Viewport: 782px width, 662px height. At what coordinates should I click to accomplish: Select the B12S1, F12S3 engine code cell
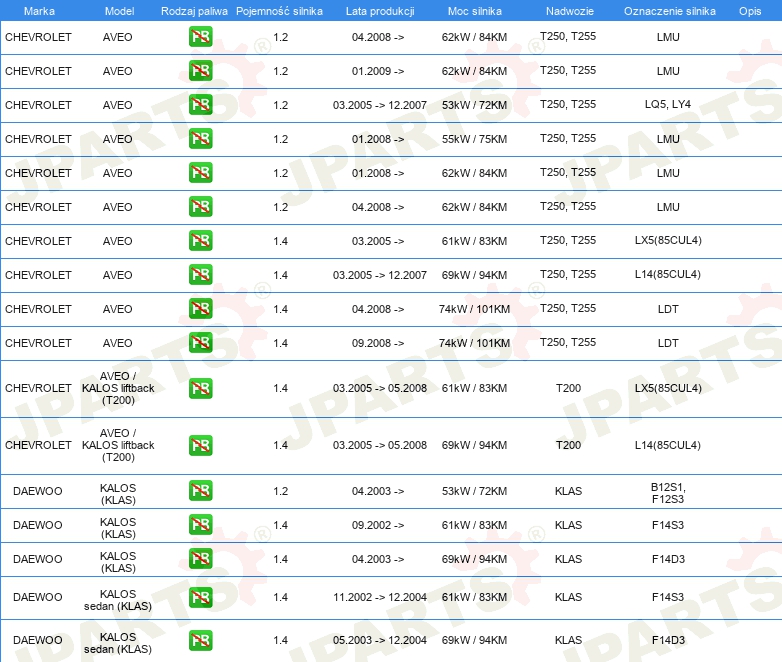point(668,491)
